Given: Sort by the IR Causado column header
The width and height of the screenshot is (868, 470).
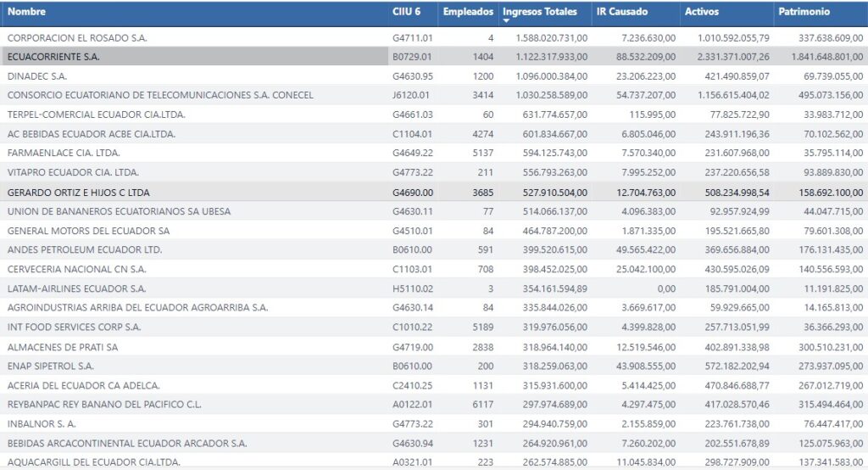Looking at the screenshot, I should tap(621, 12).
